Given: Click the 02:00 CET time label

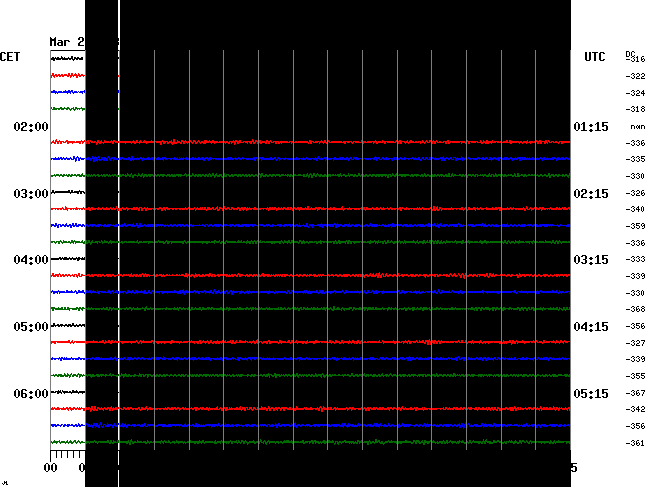Looking at the screenshot, I should [31, 126].
